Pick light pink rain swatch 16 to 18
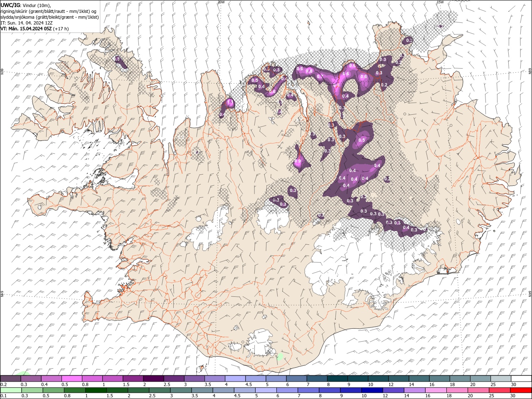 pos(435,390)
